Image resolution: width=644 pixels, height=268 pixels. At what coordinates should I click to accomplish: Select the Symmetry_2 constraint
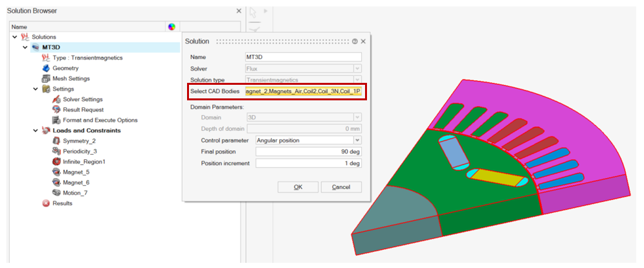click(79, 140)
